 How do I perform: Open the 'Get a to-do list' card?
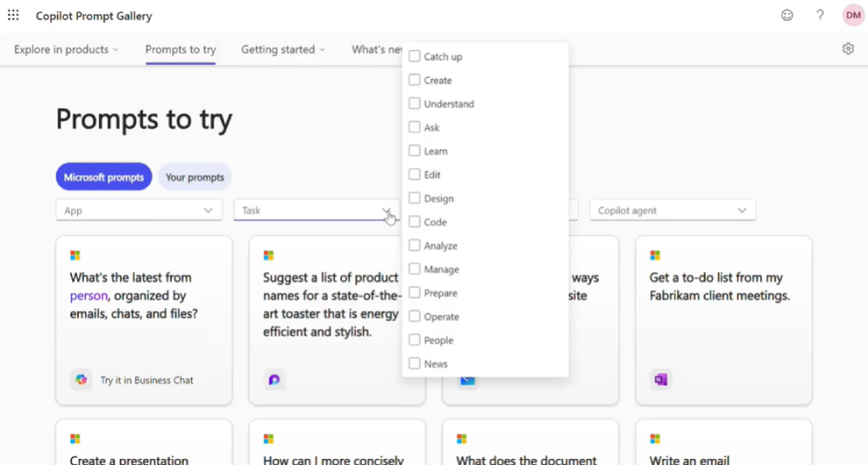pos(724,320)
